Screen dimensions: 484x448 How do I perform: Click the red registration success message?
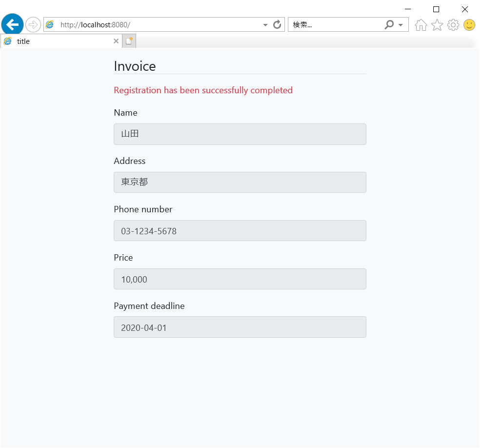[x=203, y=90]
